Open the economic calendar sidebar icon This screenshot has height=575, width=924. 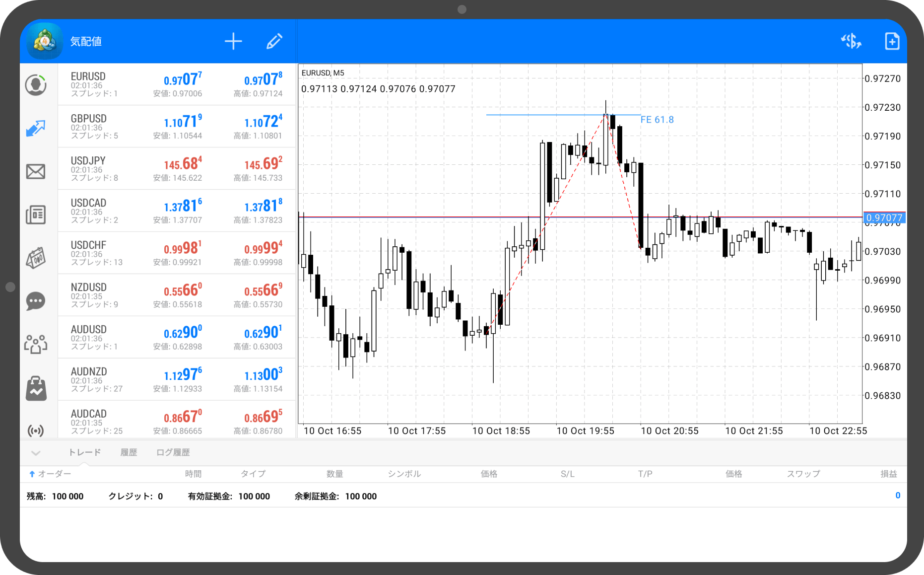(x=36, y=258)
